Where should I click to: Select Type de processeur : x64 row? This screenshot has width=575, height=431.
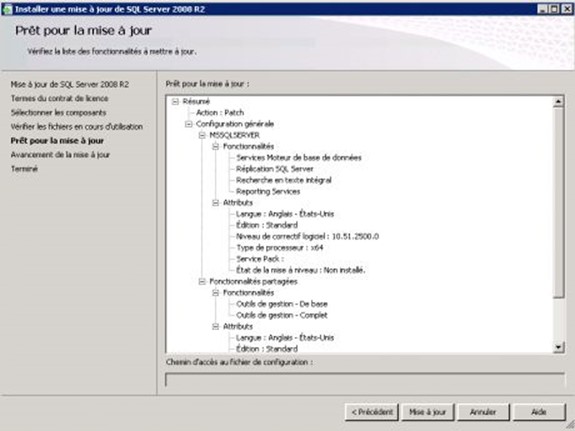(x=280, y=248)
